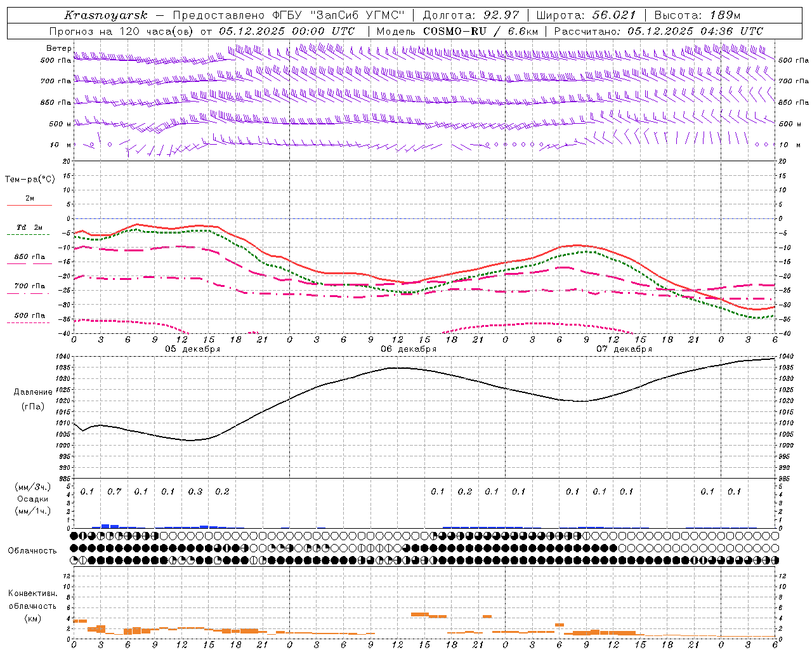
Task: Click 'Рассчитано: 05.12.2025 04:36 UTC' text
Action: pyautogui.click(x=658, y=31)
